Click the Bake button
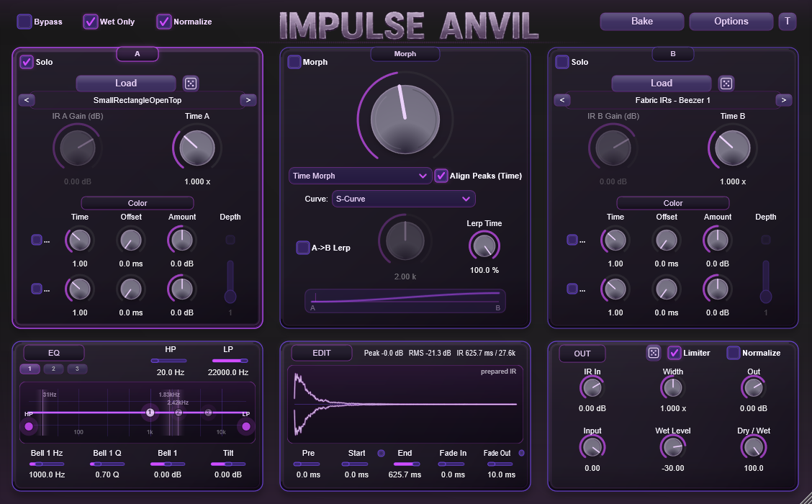Screen dimensions: 812x504 pyautogui.click(x=641, y=21)
